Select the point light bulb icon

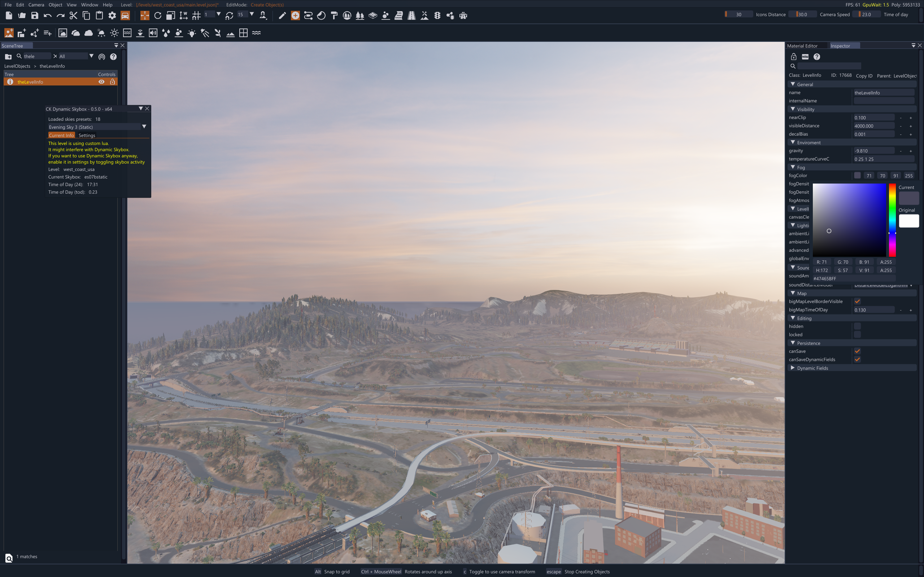click(192, 33)
